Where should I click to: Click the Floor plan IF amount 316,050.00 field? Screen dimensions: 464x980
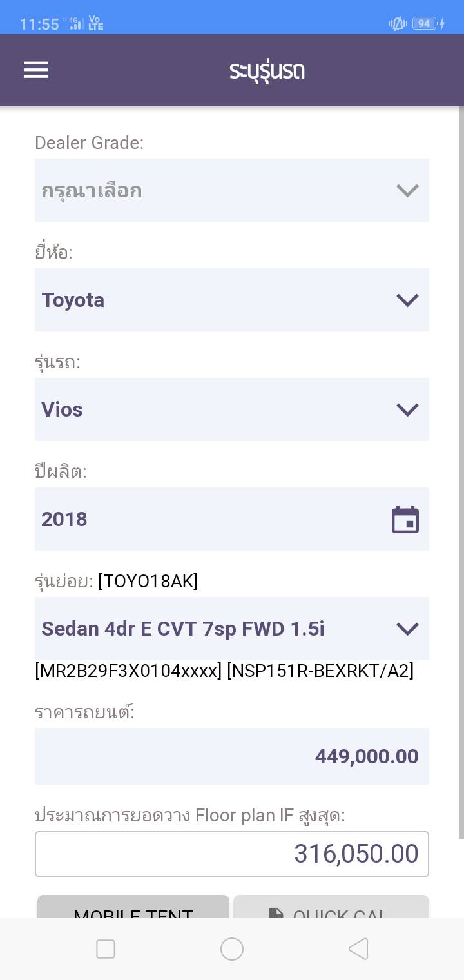(x=232, y=854)
